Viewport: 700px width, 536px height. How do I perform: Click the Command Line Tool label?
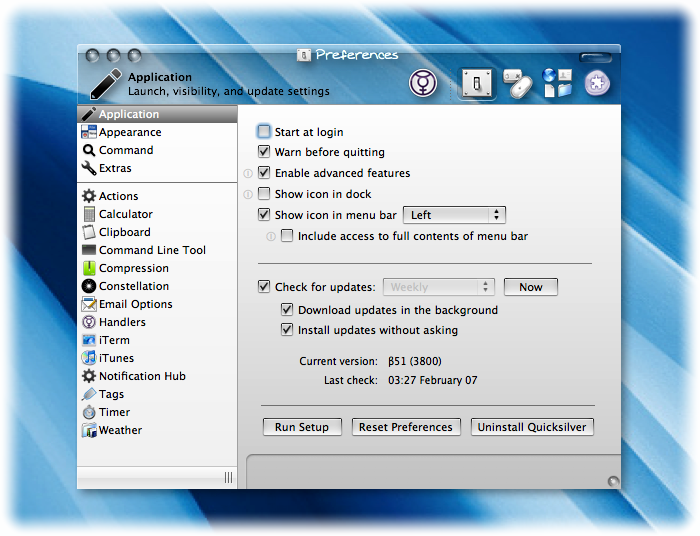(152, 250)
